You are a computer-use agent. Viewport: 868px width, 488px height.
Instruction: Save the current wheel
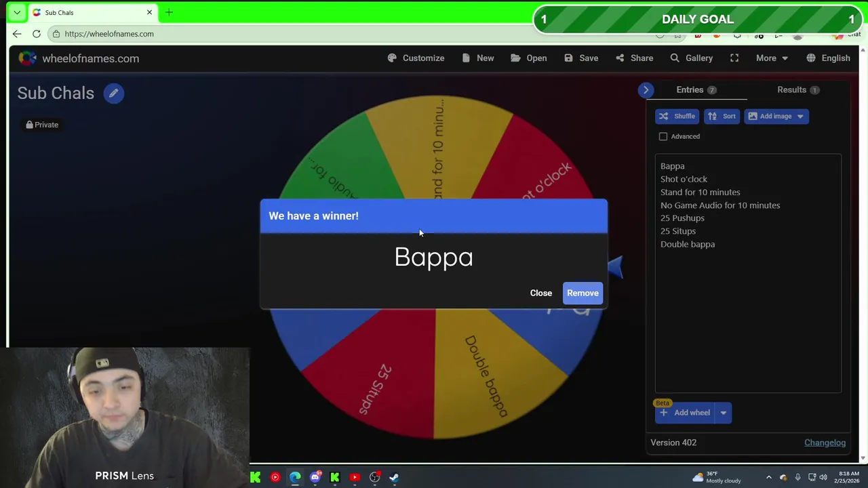[x=581, y=58]
